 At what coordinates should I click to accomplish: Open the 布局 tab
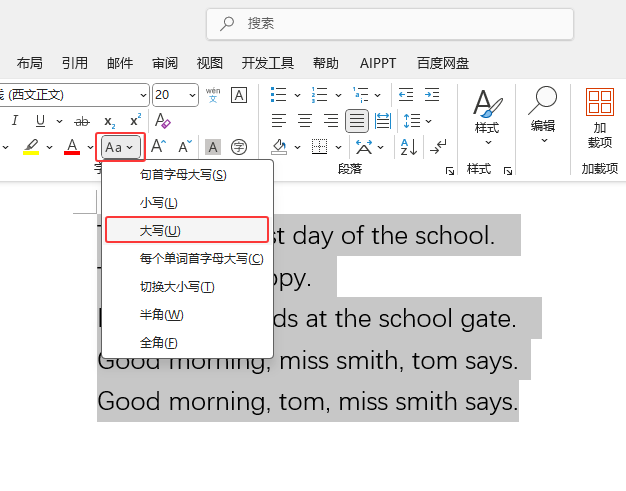pyautogui.click(x=30, y=63)
